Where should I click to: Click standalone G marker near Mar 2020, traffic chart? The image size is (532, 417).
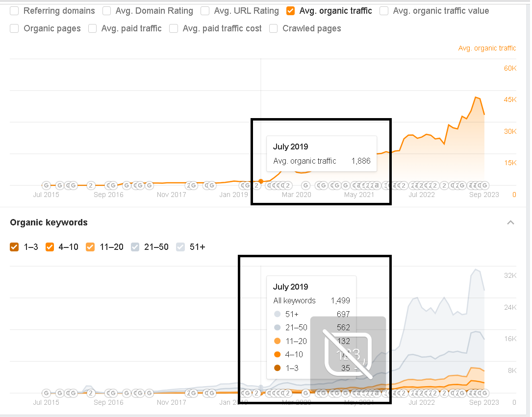(306, 185)
